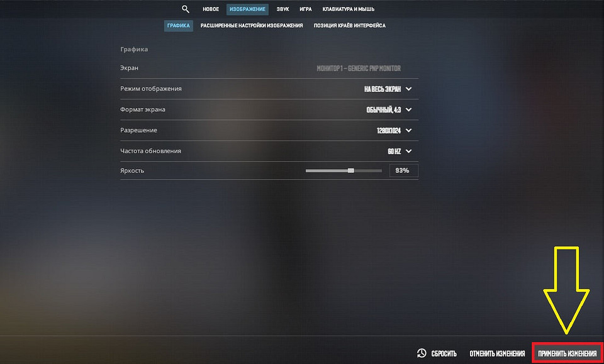Click the search magnifier icon

185,9
